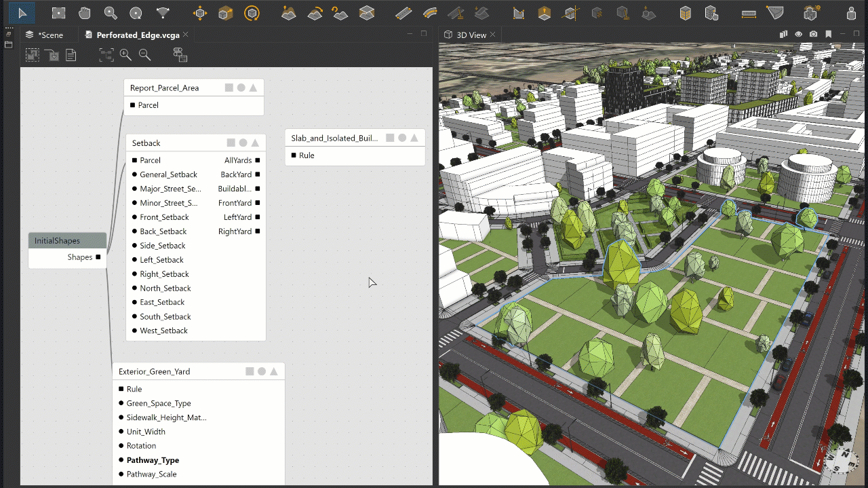Close the 3D View tab
The height and width of the screenshot is (488, 868).
[x=494, y=35]
